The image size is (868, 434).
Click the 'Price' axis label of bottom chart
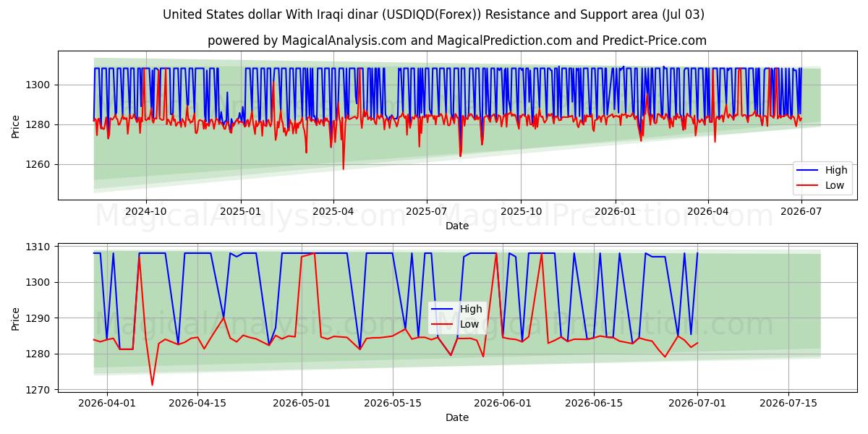click(16, 318)
